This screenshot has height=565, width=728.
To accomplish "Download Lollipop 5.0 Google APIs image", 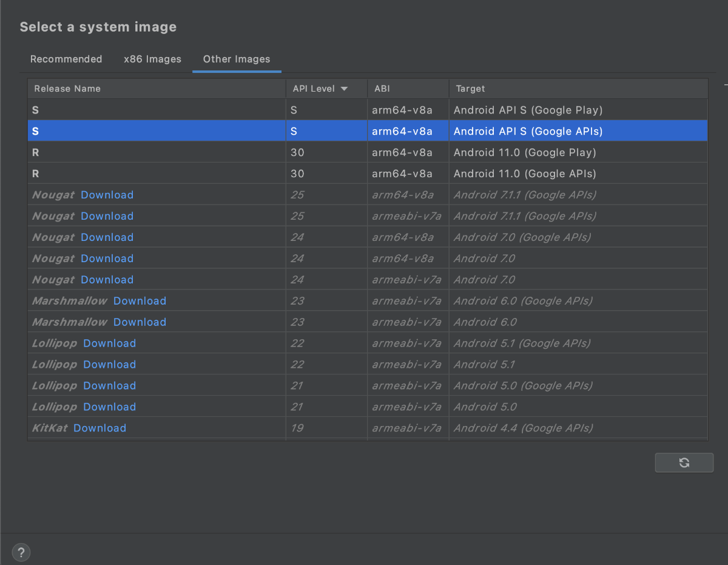I will pyautogui.click(x=109, y=386).
